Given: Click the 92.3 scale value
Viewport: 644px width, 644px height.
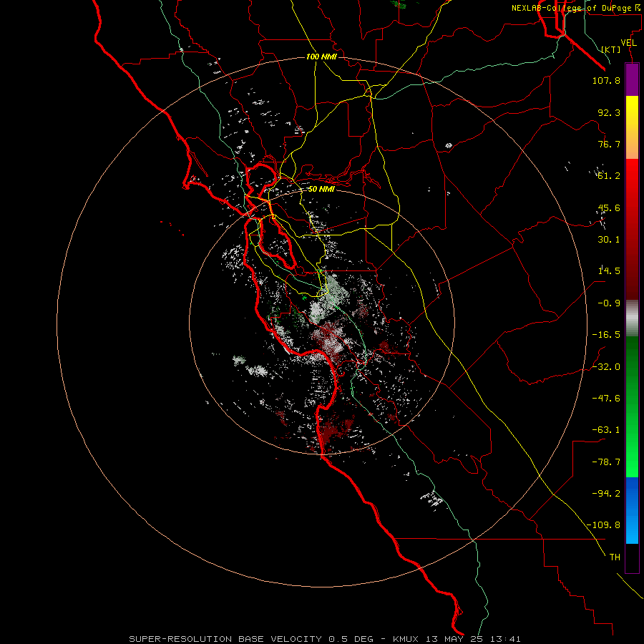Looking at the screenshot, I should pyautogui.click(x=609, y=112).
